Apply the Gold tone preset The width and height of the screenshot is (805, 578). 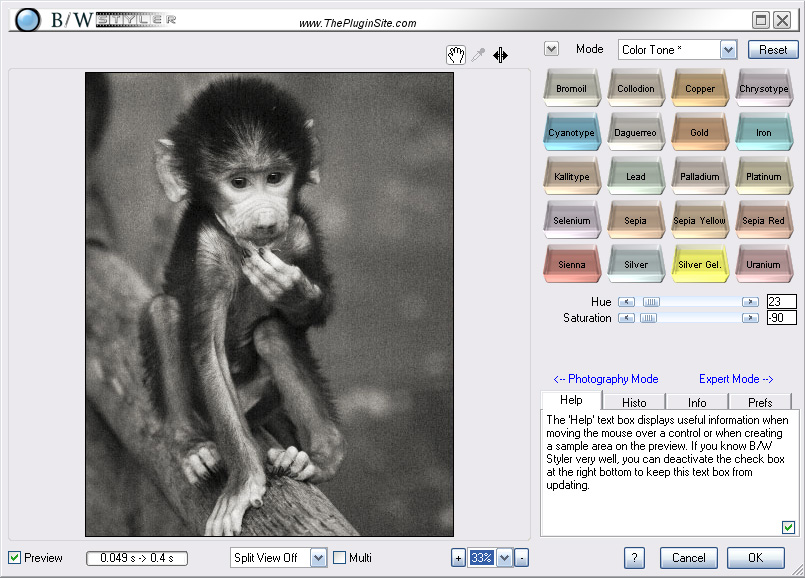pos(700,132)
